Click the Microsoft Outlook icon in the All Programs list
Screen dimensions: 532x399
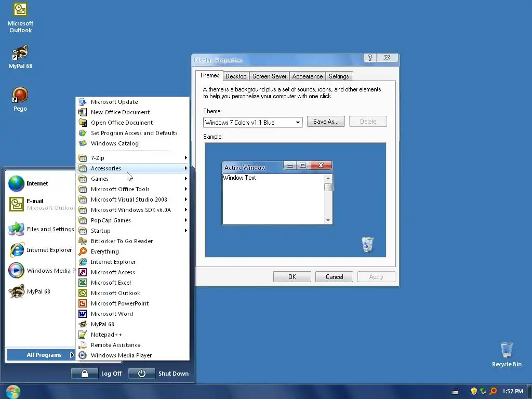[x=83, y=293]
